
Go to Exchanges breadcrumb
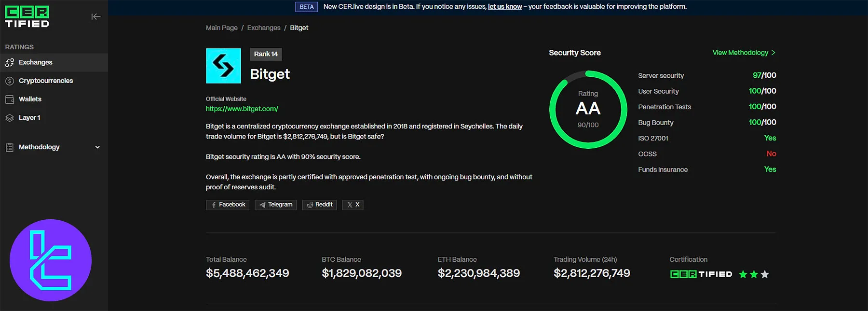point(264,28)
